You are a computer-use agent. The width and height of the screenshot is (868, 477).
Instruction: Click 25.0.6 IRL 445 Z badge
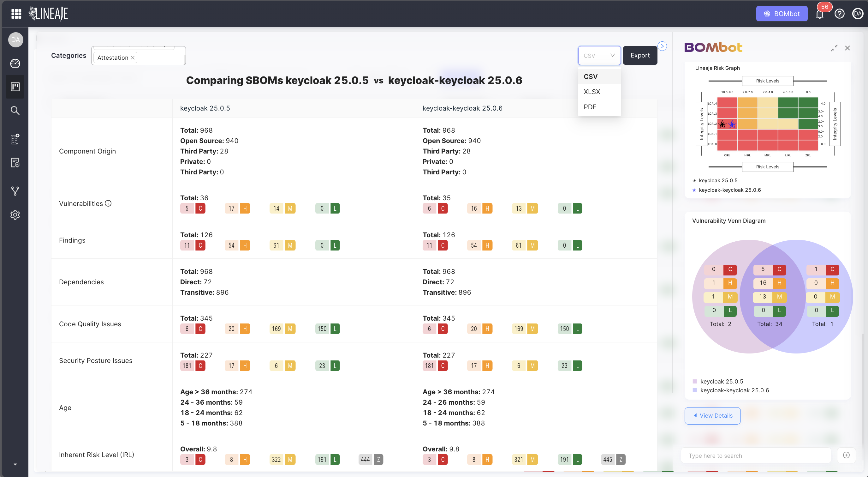pyautogui.click(x=613, y=459)
